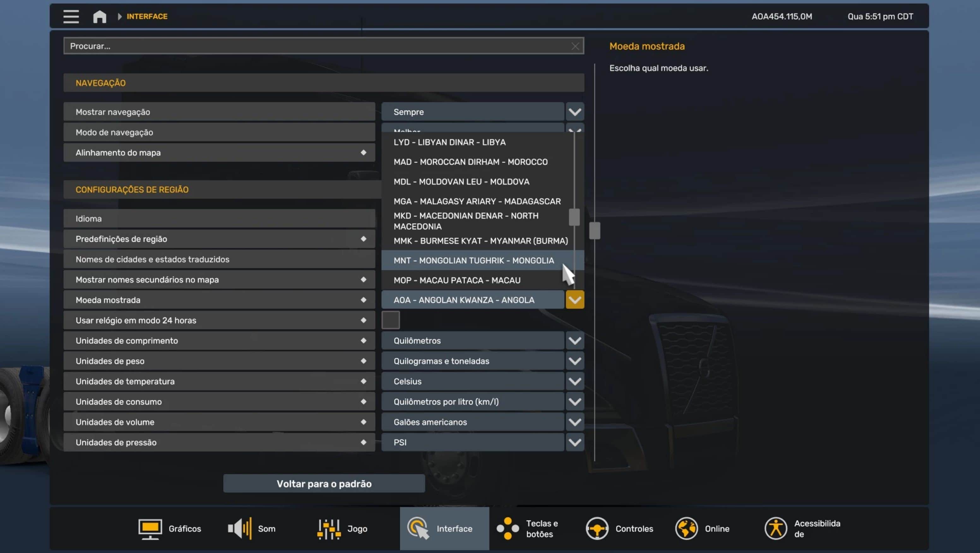Viewport: 980px width, 553px height.
Task: Open Online globe icon
Action: [x=686, y=529]
